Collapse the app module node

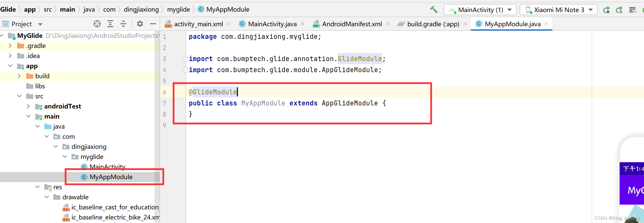point(10,66)
